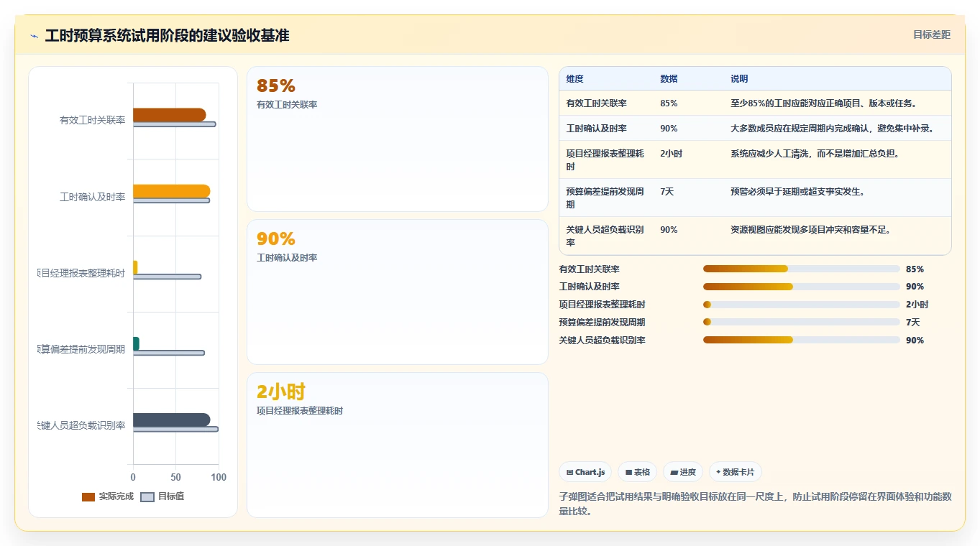The image size is (980, 546).
Task: Click the wave icon beside the page title
Action: point(34,36)
